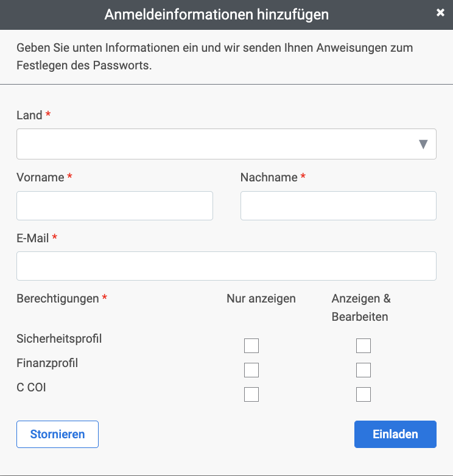Enable Nur anzeigen for Sicherheitsprofil

tap(251, 346)
